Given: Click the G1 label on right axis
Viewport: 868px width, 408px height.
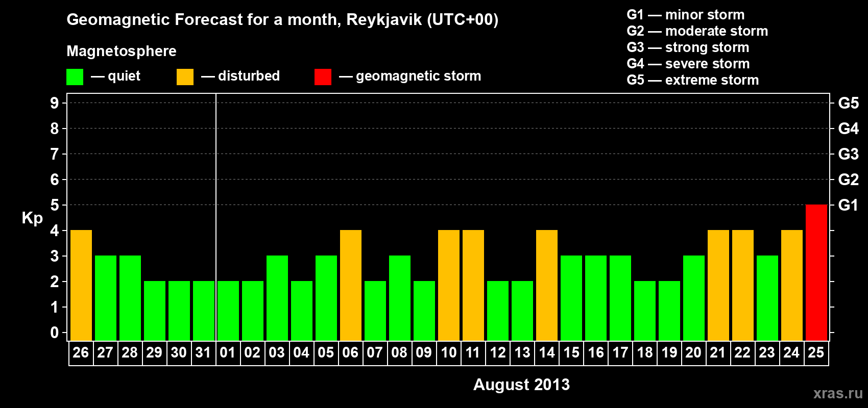Looking at the screenshot, I should (848, 205).
